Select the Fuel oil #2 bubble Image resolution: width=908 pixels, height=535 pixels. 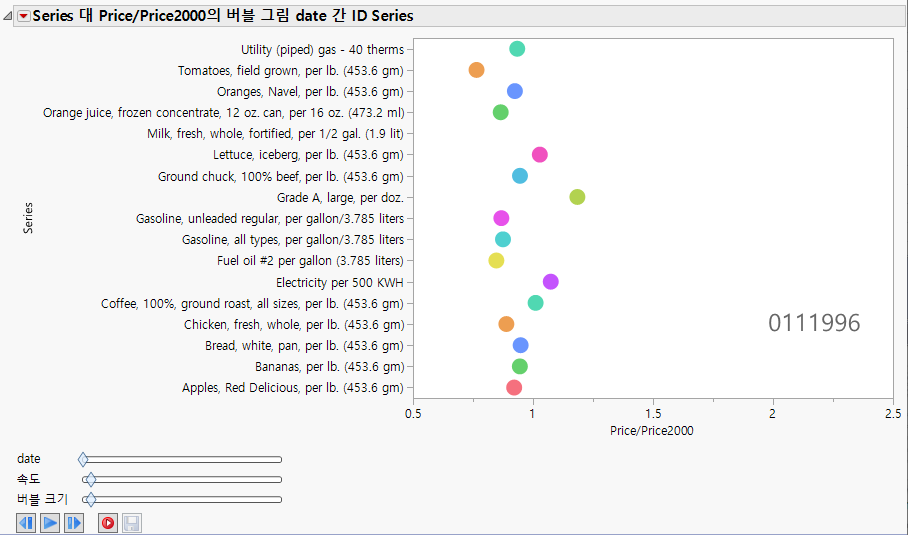(x=496, y=261)
